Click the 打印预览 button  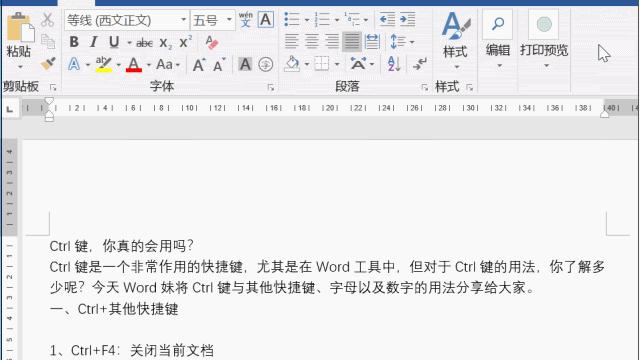click(x=544, y=40)
